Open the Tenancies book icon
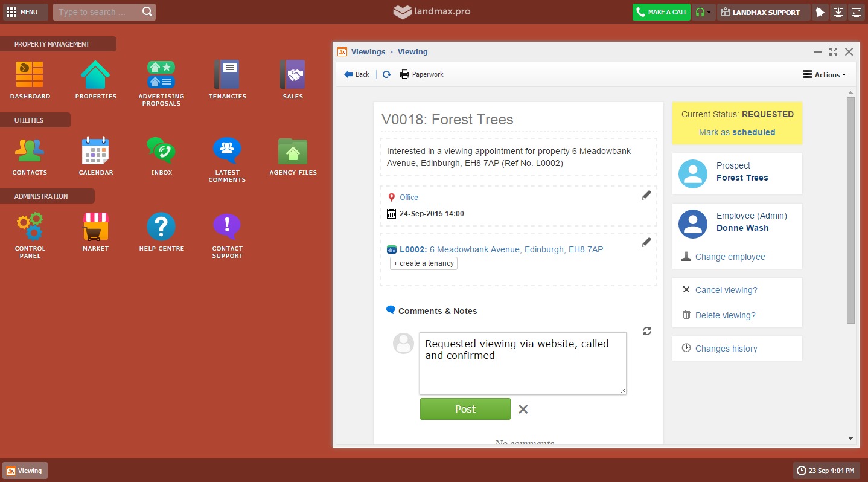 227,76
